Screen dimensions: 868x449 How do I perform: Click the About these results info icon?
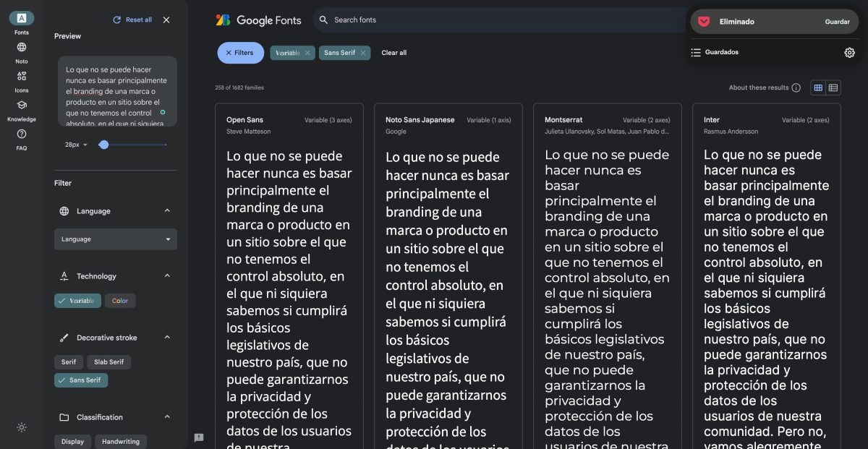point(796,87)
